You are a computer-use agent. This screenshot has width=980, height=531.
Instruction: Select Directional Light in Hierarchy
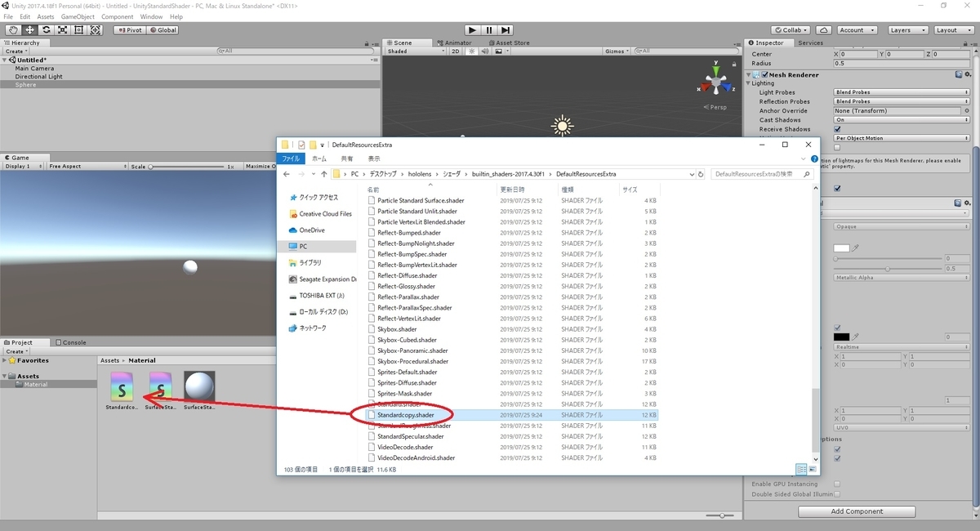click(38, 77)
